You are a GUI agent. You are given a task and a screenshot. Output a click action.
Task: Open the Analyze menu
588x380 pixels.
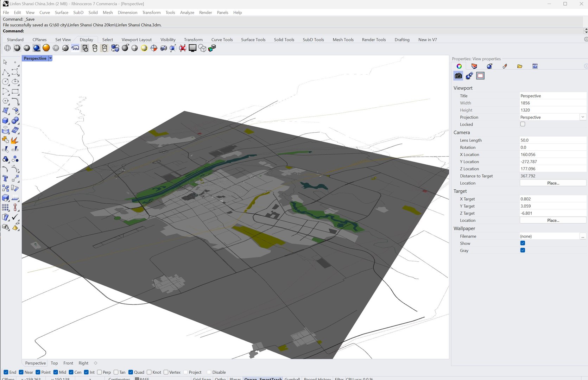187,12
